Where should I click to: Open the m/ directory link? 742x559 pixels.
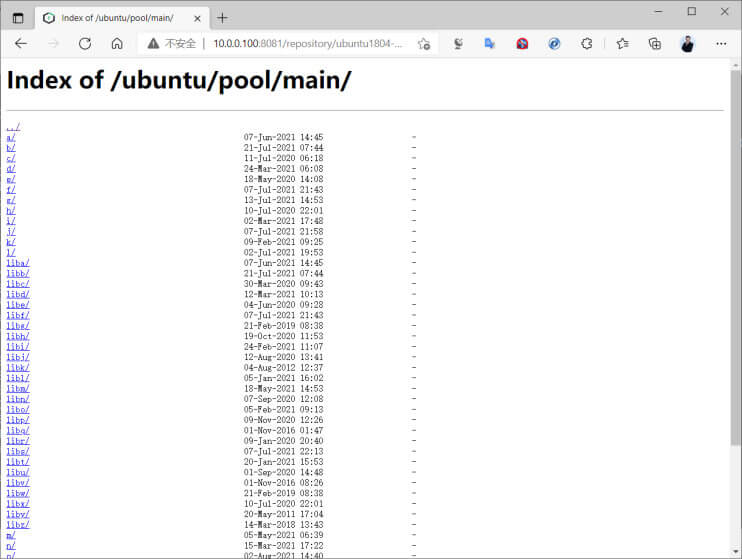11,535
